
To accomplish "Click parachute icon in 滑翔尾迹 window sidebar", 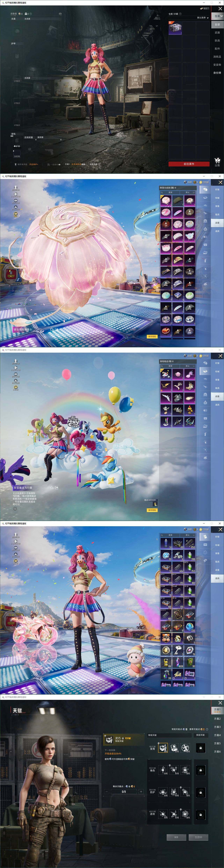I will [205, 363].
